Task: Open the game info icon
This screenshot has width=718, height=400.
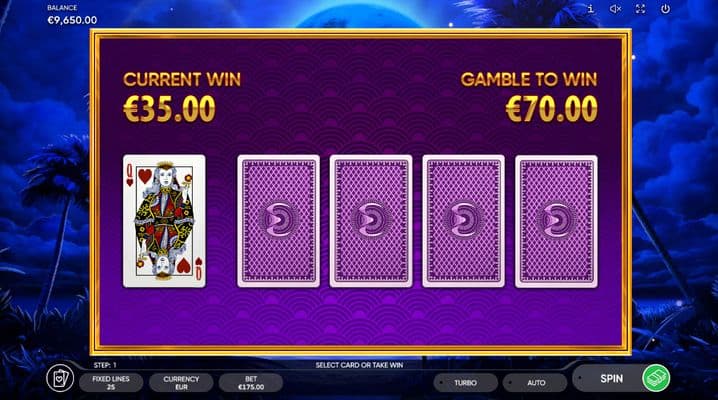Action: coord(591,9)
